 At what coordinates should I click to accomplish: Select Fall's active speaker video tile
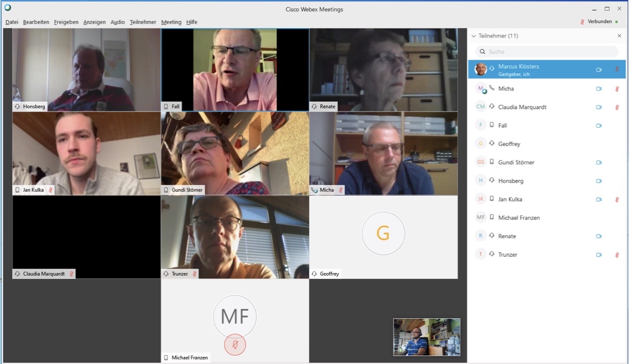tap(235, 69)
